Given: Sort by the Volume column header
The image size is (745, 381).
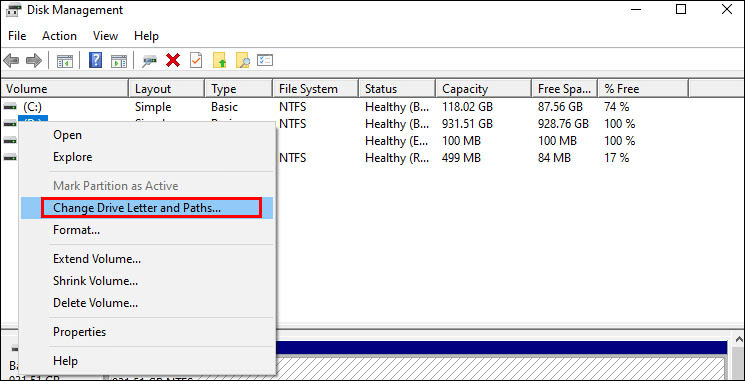Looking at the screenshot, I should 65,89.
